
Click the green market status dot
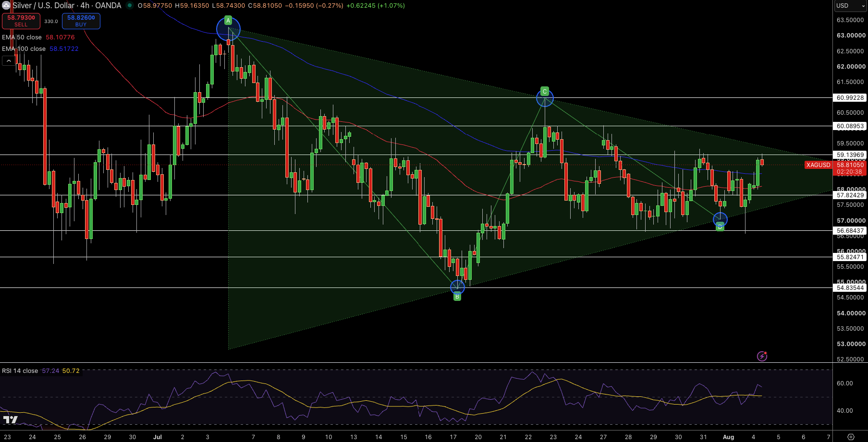(130, 6)
